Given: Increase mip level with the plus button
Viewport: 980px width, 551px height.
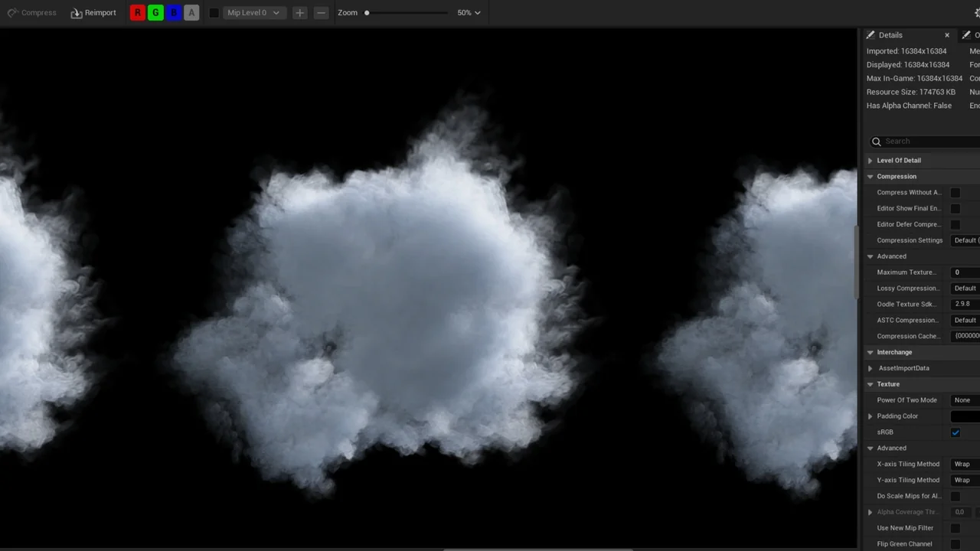Looking at the screenshot, I should (x=300, y=13).
